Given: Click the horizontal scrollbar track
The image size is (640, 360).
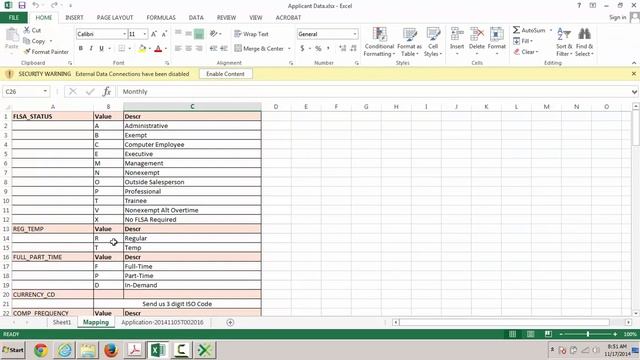Looking at the screenshot, I should click(x=512, y=322).
